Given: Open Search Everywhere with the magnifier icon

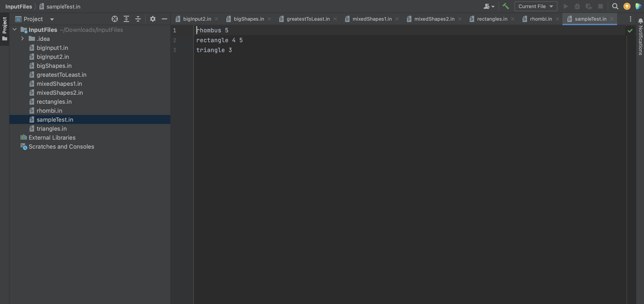Looking at the screenshot, I should [x=615, y=6].
